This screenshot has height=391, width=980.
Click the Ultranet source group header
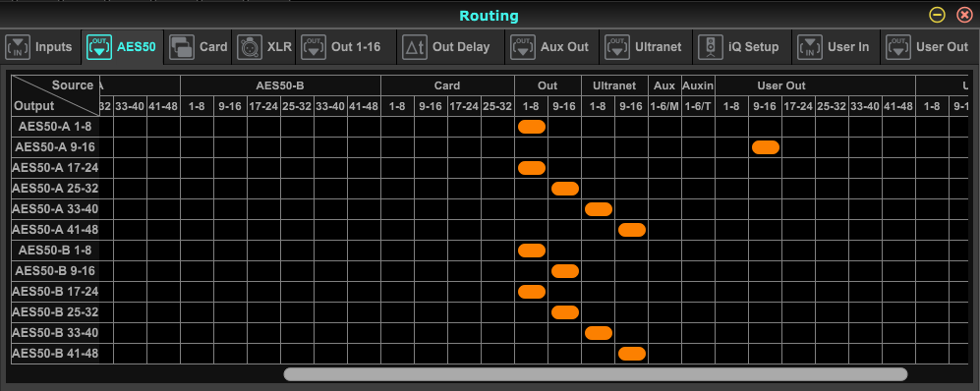tap(615, 85)
